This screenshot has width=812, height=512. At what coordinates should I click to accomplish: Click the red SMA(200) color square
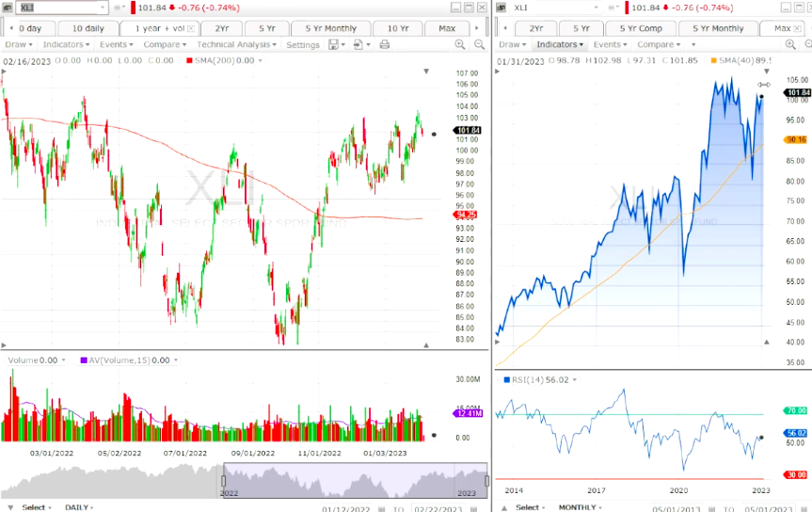(189, 60)
